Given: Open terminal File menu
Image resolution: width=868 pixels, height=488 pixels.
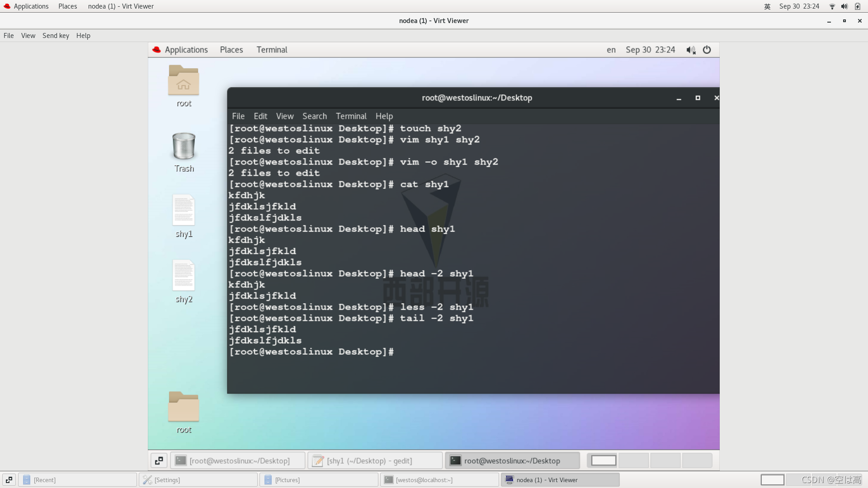Looking at the screenshot, I should tap(238, 116).
